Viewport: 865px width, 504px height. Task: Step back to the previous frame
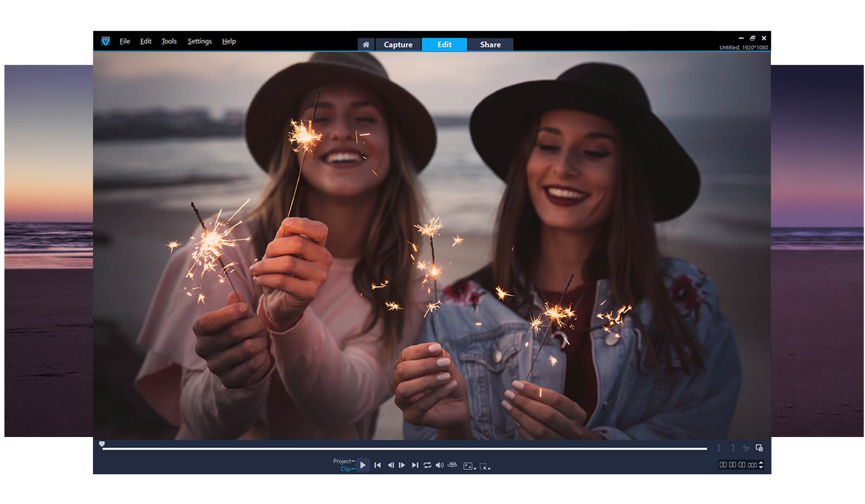[390, 465]
